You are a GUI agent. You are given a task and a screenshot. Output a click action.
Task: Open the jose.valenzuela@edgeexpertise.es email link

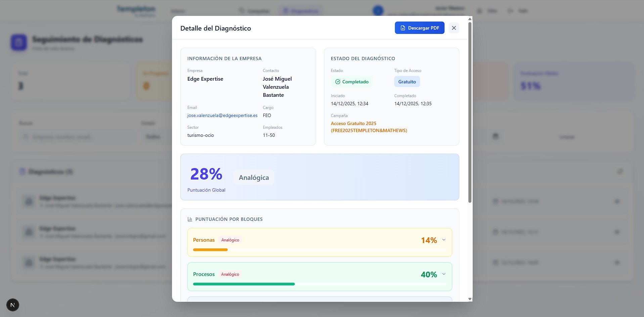pos(222,115)
